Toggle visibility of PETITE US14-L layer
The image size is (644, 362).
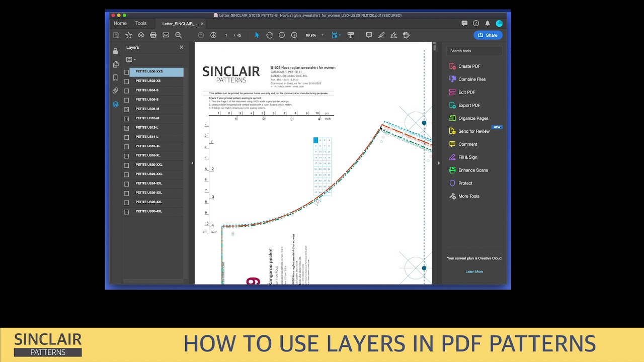[x=126, y=137]
